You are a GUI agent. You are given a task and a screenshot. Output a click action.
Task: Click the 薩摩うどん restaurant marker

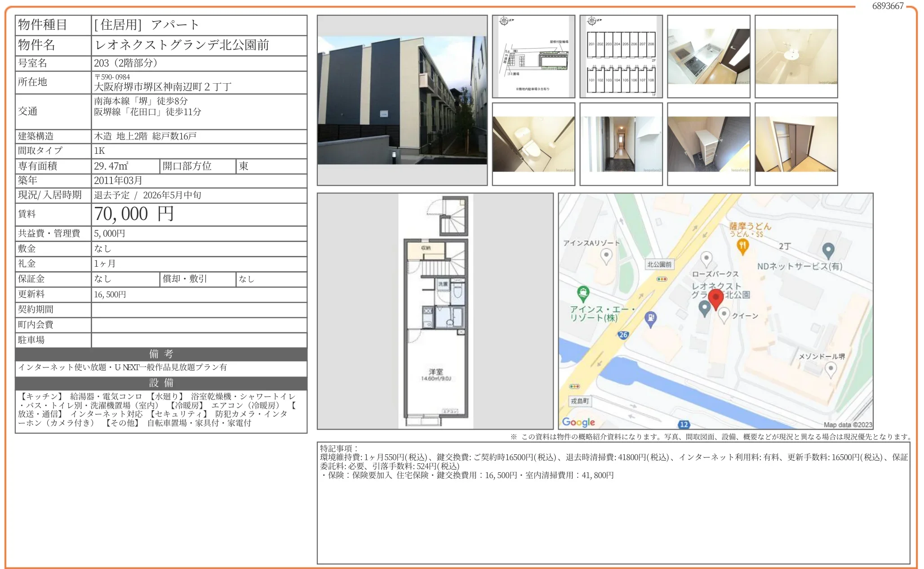(x=742, y=246)
